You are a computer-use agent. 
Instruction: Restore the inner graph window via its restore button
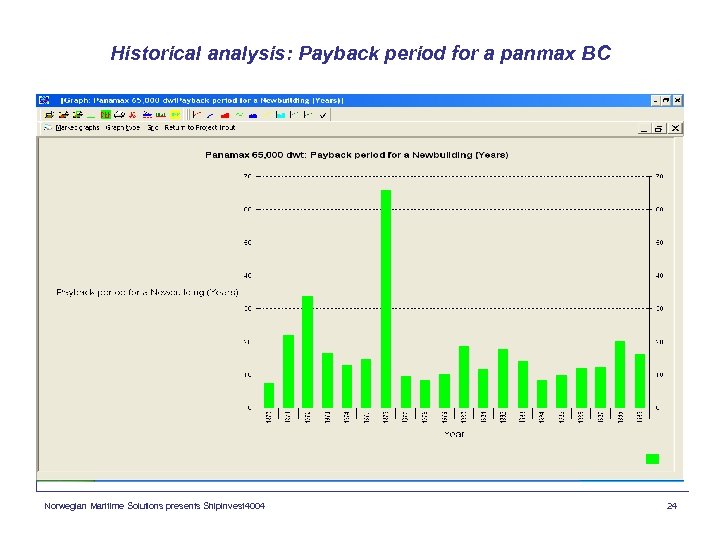(x=658, y=129)
